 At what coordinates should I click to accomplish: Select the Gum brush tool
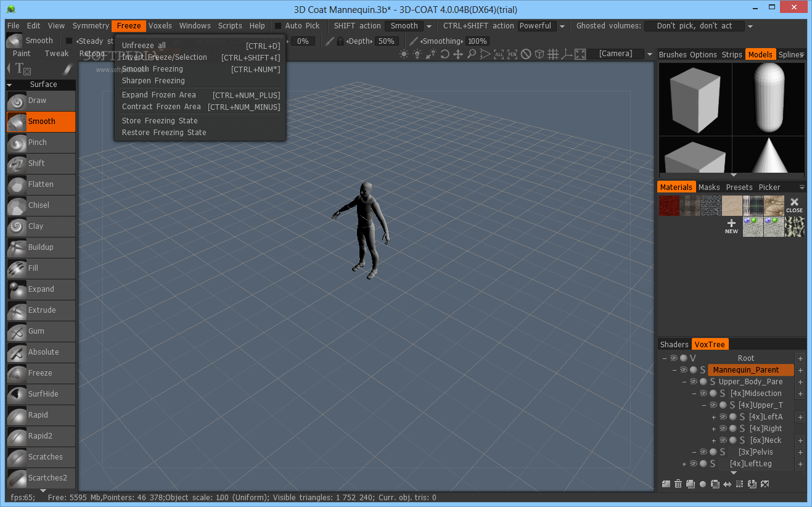point(41,331)
